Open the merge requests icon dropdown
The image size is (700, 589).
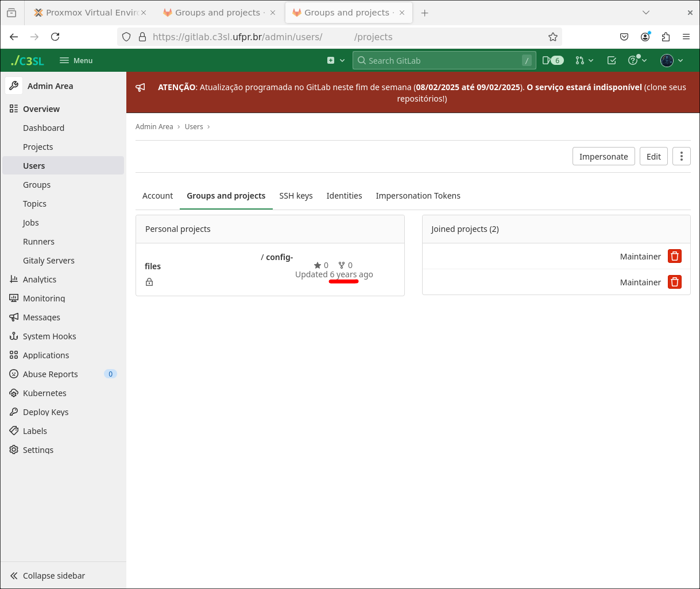tap(583, 60)
